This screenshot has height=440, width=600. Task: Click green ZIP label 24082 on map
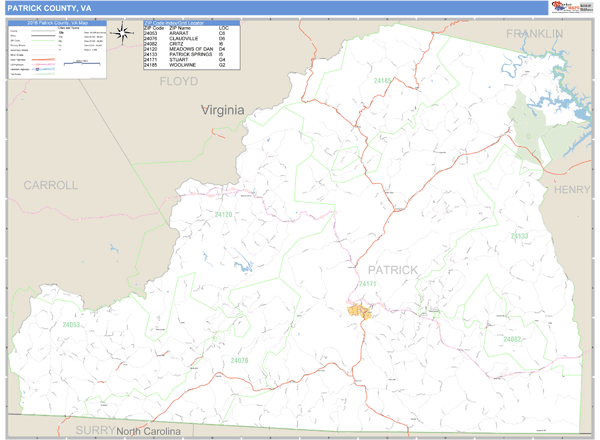tap(512, 339)
